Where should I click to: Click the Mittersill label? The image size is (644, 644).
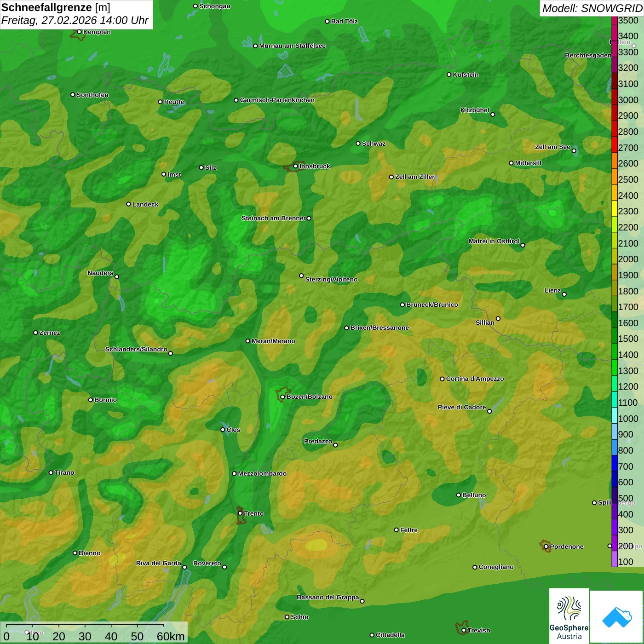pyautogui.click(x=528, y=163)
